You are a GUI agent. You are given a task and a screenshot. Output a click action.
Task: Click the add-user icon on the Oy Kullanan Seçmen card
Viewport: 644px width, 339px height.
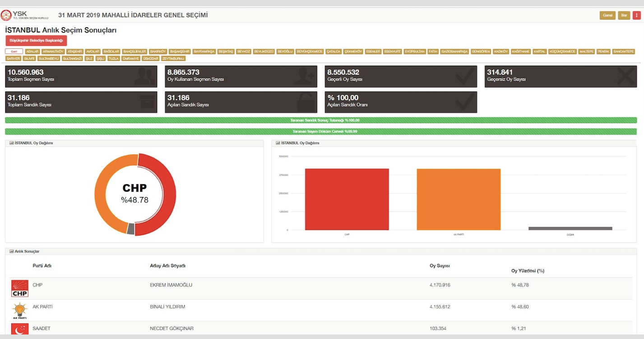point(305,76)
